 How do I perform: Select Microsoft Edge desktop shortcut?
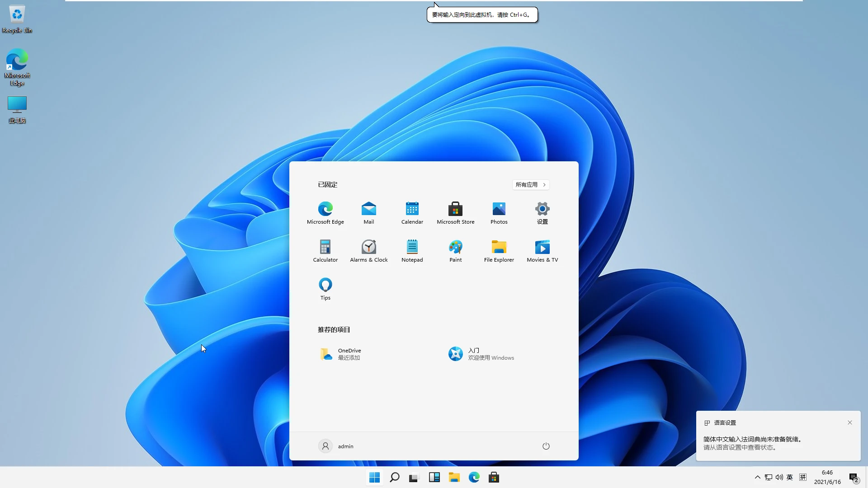[17, 67]
